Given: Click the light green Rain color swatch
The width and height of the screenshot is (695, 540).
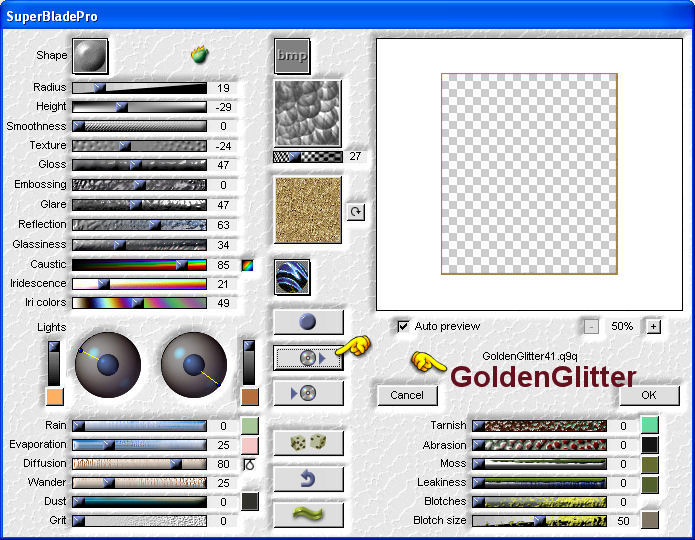Looking at the screenshot, I should (x=250, y=426).
